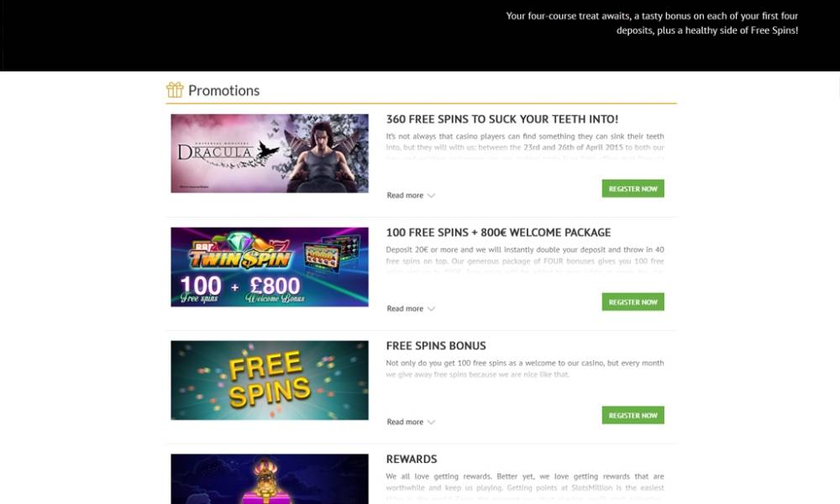
Task: Click chevron arrow beside Free Spins Read more
Action: (x=431, y=422)
